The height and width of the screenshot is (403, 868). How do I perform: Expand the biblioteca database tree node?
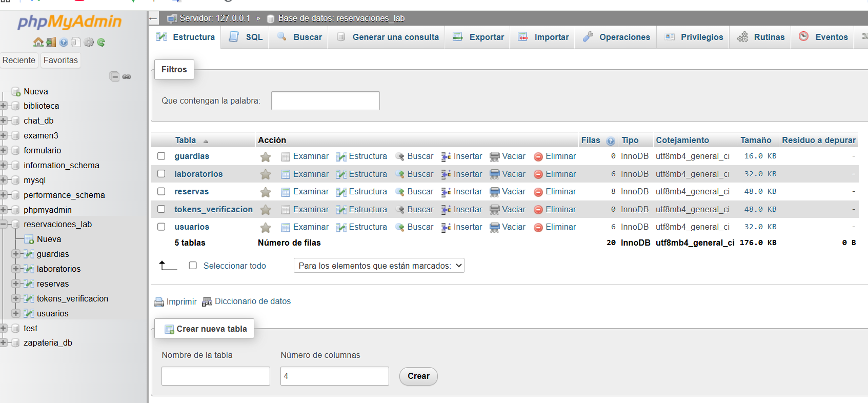coord(4,106)
